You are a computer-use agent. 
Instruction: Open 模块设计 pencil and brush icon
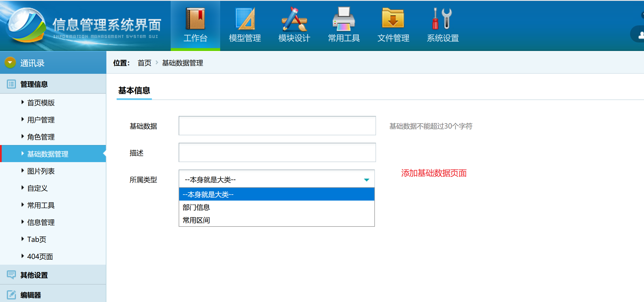294,19
